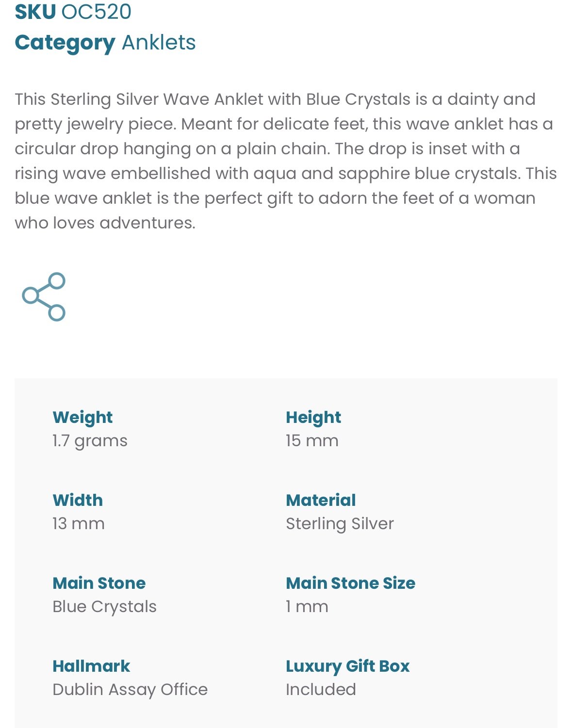
Task: Click the Height specification heading
Action: (x=313, y=417)
